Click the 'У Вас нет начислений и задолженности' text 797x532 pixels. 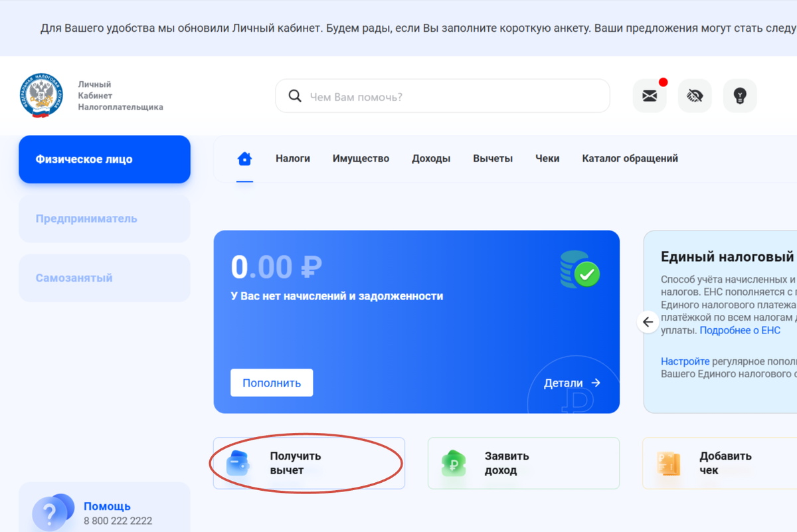tap(337, 296)
